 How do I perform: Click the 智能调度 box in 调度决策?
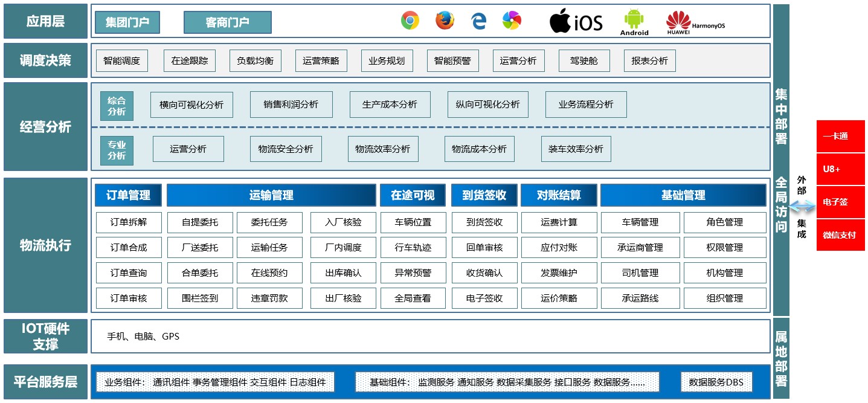pyautogui.click(x=121, y=60)
